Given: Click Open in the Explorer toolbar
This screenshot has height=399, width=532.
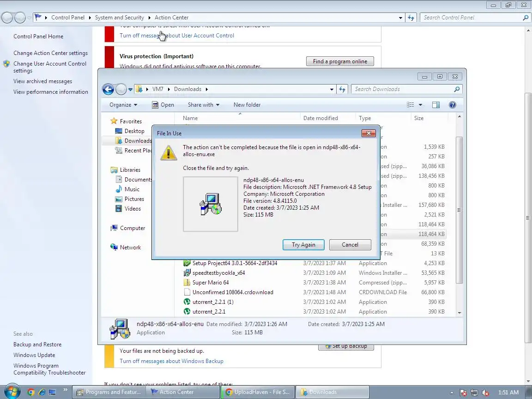Looking at the screenshot, I should coord(163,105).
